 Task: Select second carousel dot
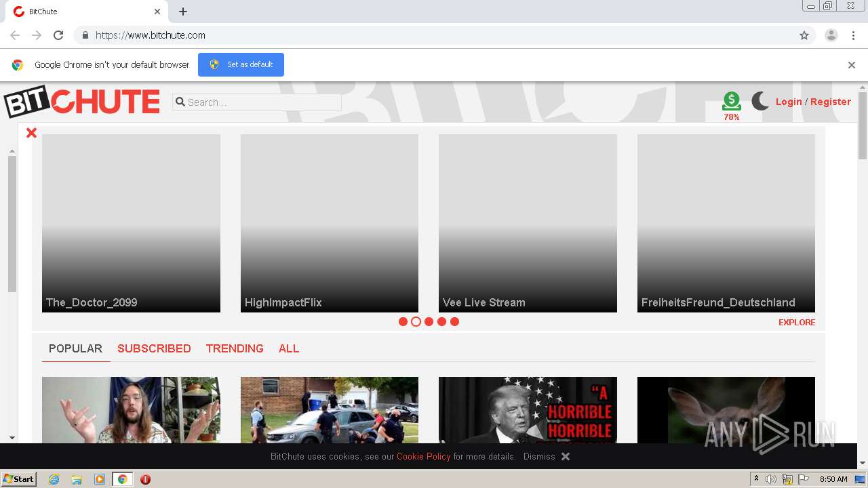[x=416, y=321]
